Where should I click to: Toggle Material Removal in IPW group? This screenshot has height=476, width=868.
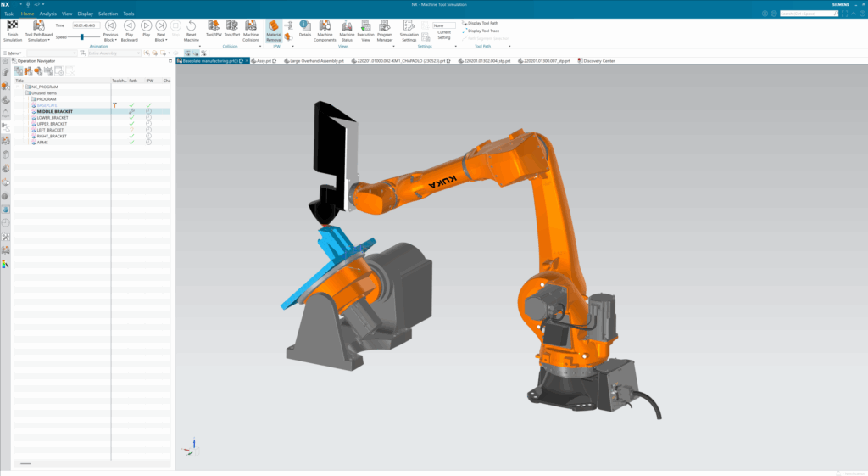(x=274, y=31)
